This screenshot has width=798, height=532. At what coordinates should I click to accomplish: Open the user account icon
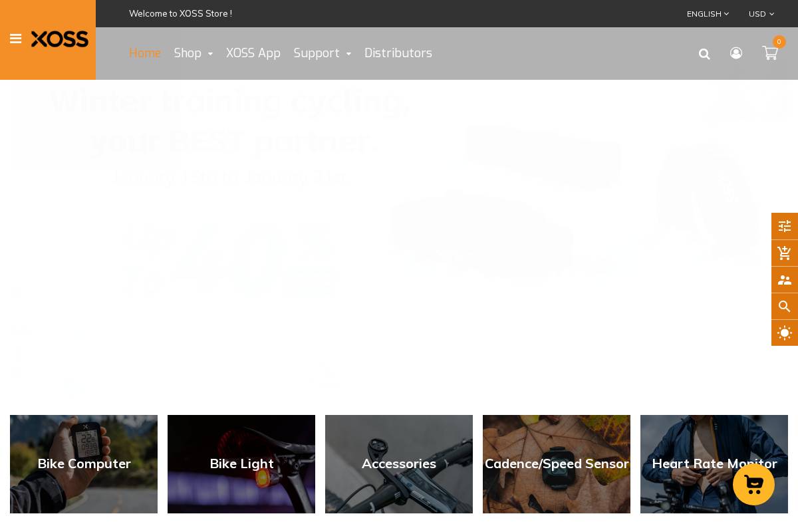click(736, 53)
